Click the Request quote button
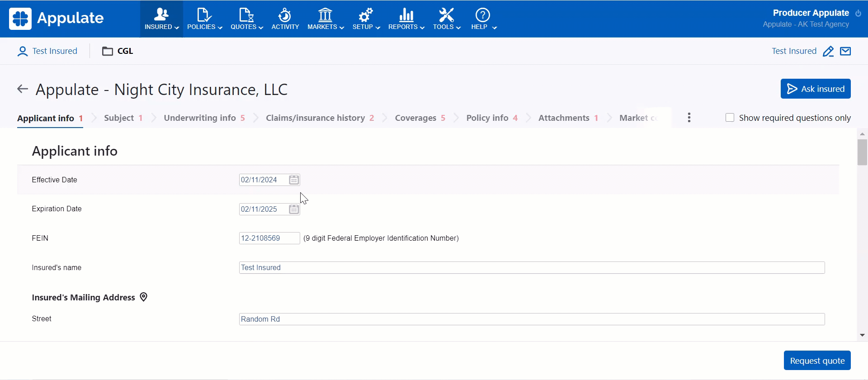 point(817,361)
